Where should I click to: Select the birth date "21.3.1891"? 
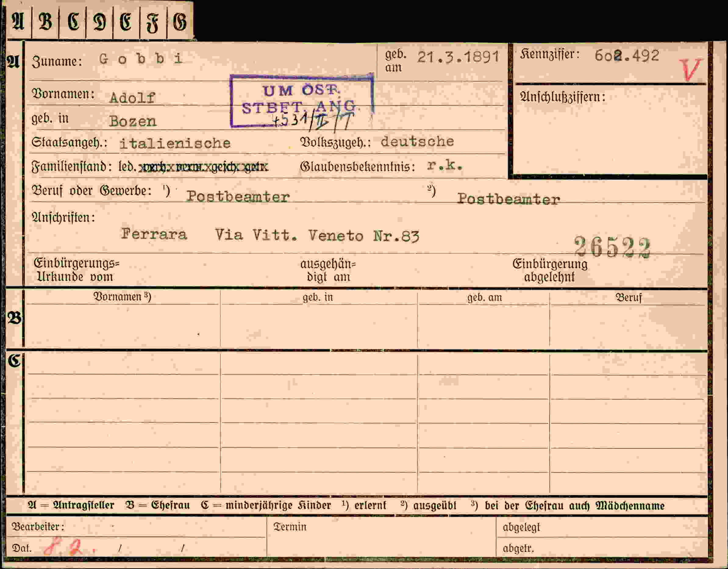tap(458, 57)
